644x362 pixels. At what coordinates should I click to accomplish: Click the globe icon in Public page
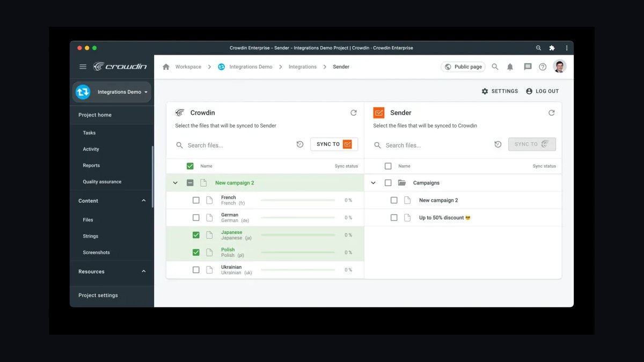click(448, 67)
